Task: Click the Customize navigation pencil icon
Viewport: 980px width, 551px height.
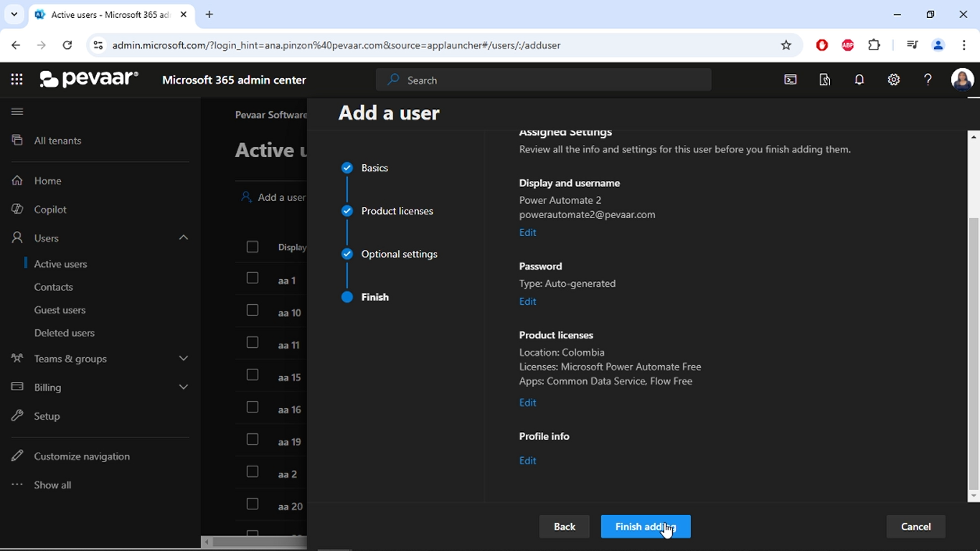Action: [17, 456]
